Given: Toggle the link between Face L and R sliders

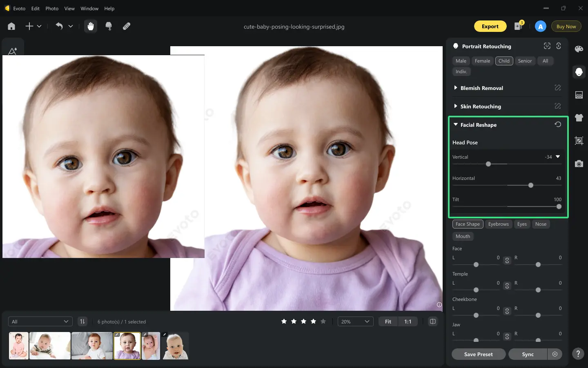Looking at the screenshot, I should click(x=507, y=260).
